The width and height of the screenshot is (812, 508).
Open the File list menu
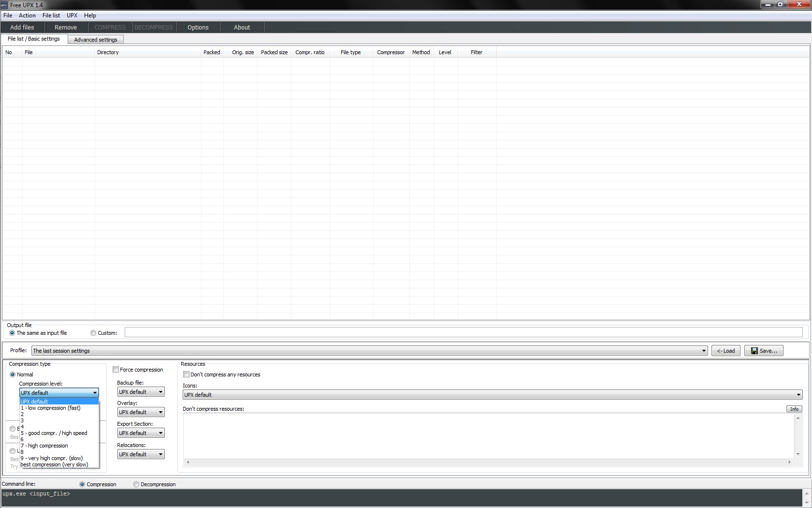[51, 15]
